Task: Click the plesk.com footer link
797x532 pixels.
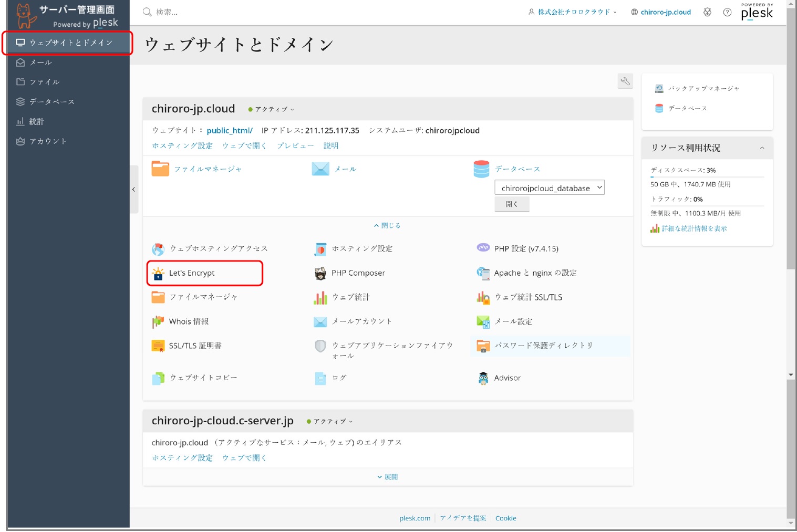Action: pos(415,518)
